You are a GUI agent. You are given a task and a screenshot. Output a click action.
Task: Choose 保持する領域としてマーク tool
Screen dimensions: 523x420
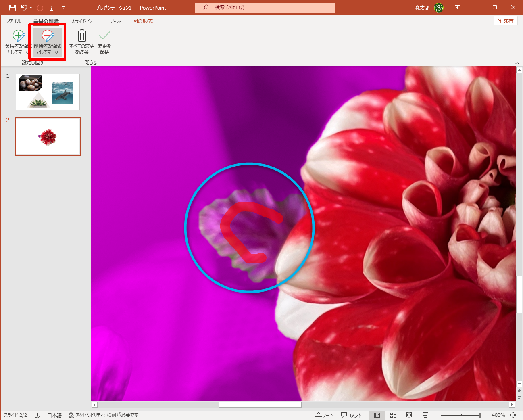pyautogui.click(x=18, y=42)
